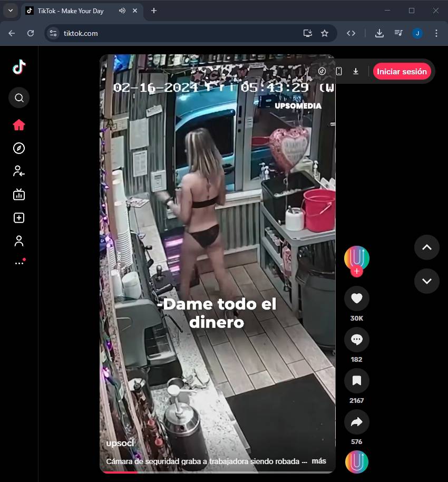Click the Iniciar sesión button

[x=402, y=71]
